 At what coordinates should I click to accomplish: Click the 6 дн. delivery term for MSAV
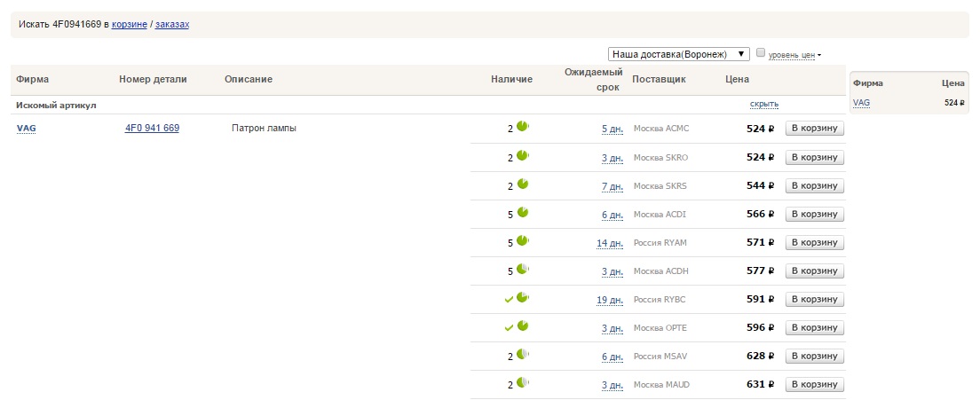click(x=612, y=357)
